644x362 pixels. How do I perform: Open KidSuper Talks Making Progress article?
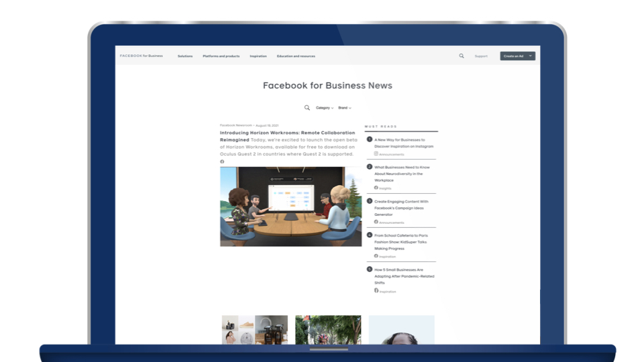coord(401,242)
